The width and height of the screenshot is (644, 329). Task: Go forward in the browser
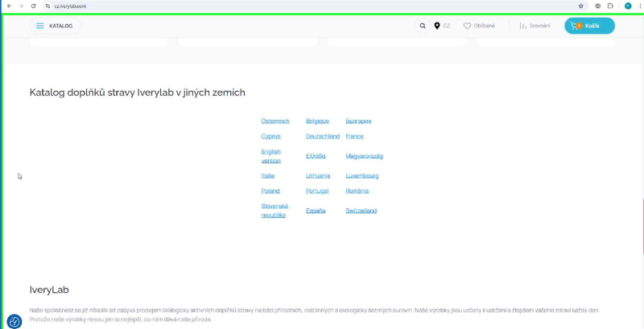point(22,6)
